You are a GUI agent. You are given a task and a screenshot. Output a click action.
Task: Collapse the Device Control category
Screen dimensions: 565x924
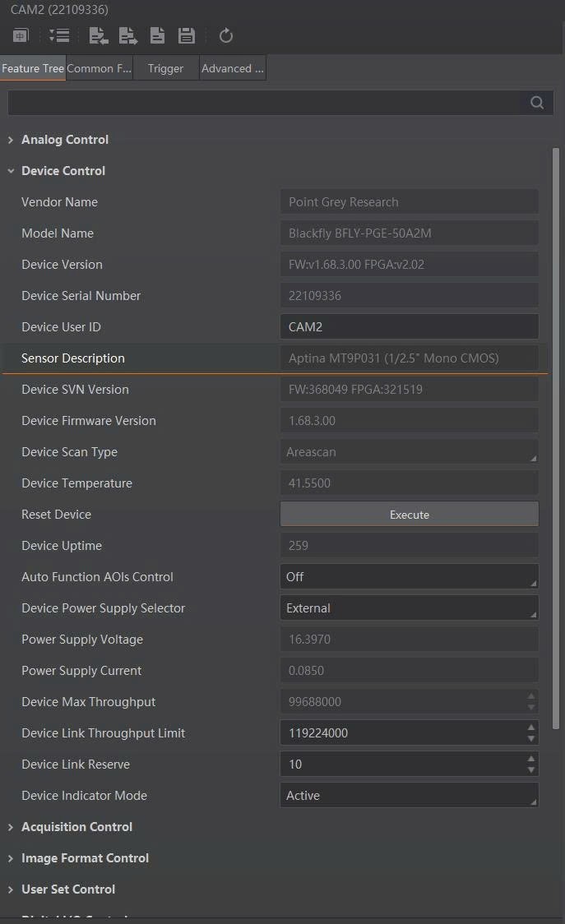pos(11,171)
